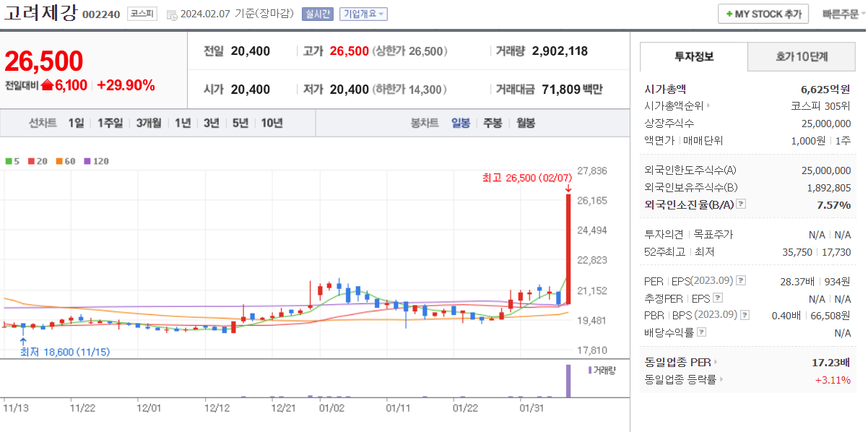Screen dimensions: 868x432
Task: Click the tall red candle on 02/07
Action: [569, 249]
